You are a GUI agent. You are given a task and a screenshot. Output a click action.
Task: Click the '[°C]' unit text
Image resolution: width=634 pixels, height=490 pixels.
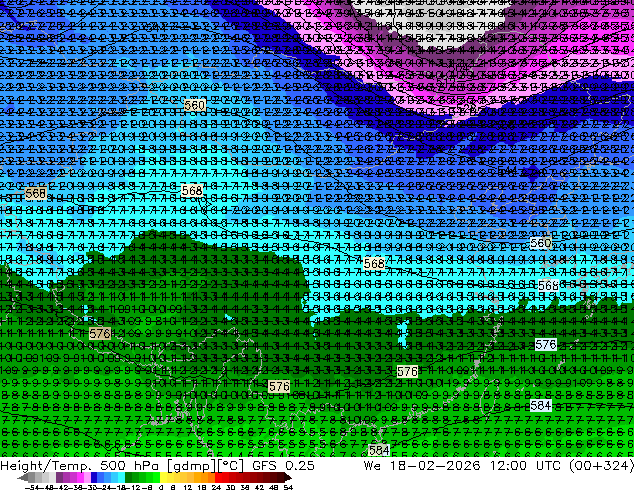pyautogui.click(x=231, y=466)
